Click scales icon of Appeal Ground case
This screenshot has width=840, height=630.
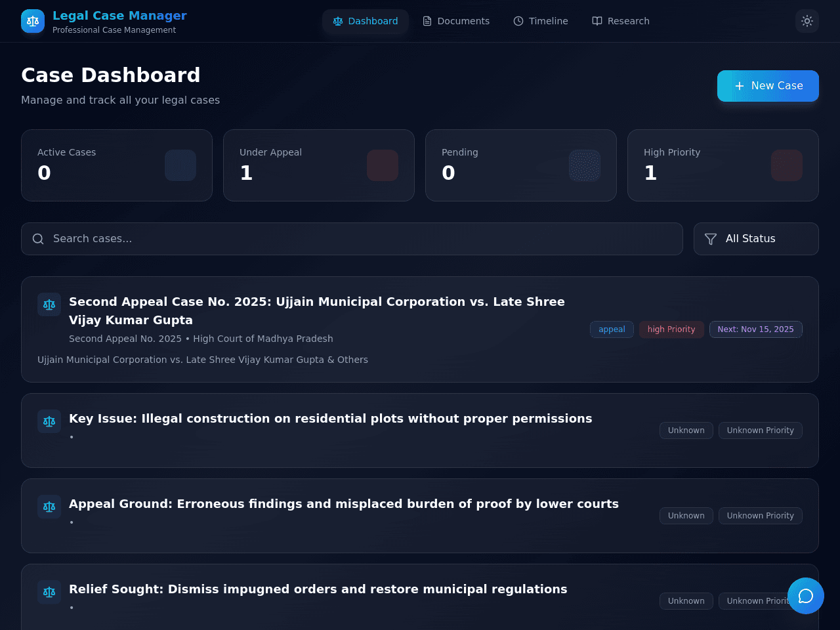click(x=49, y=507)
